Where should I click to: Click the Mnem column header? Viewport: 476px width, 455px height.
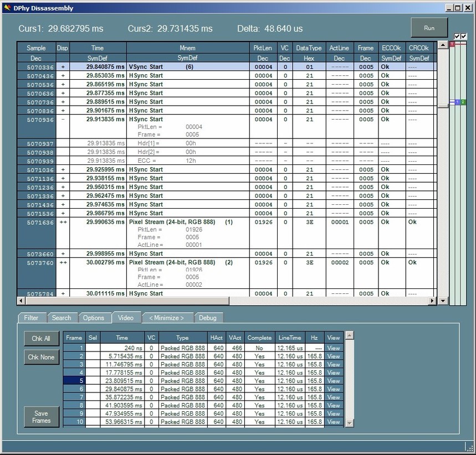click(188, 48)
